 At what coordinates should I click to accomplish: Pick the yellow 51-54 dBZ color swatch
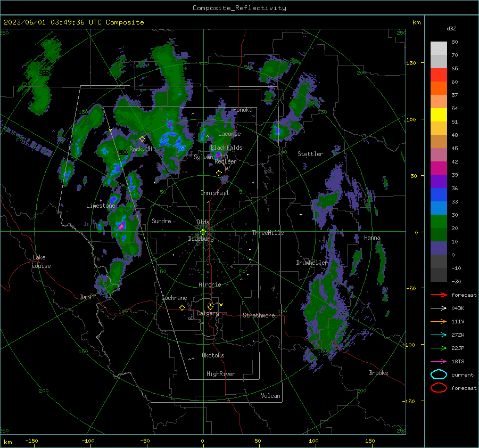tap(439, 115)
